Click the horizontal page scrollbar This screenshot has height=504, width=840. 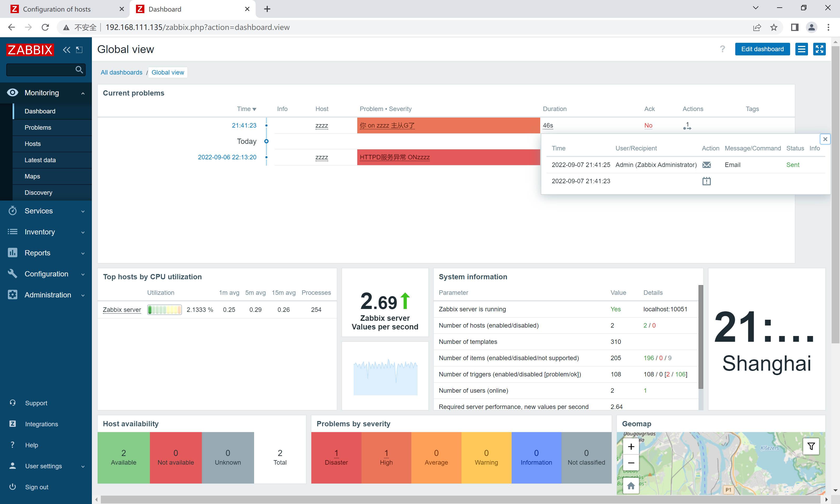coord(461,499)
